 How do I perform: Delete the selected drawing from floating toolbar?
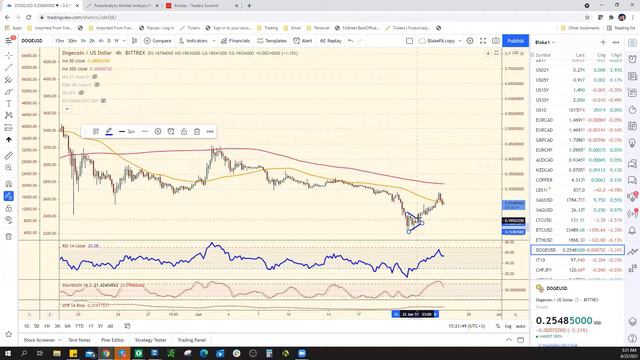point(197,131)
